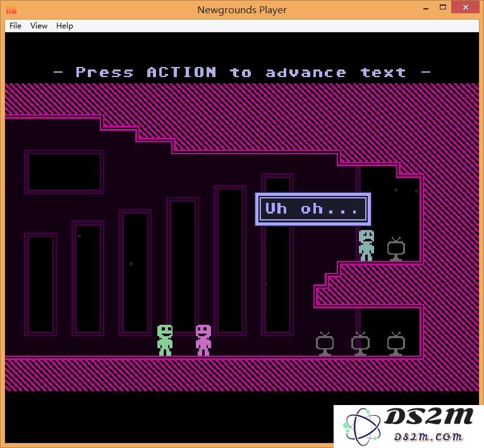
Task: Click the "Newgrounds Player" window title
Action: (242, 10)
